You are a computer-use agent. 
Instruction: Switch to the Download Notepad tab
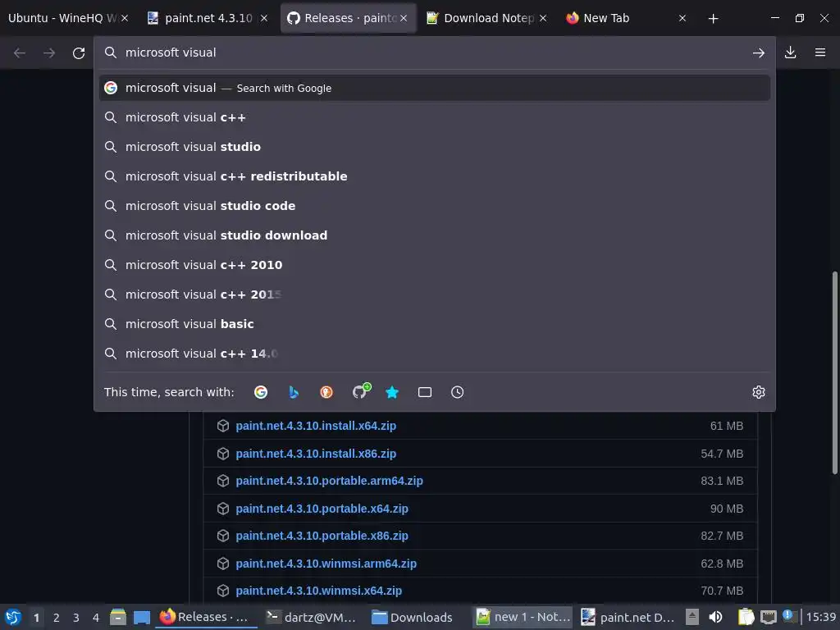click(487, 18)
